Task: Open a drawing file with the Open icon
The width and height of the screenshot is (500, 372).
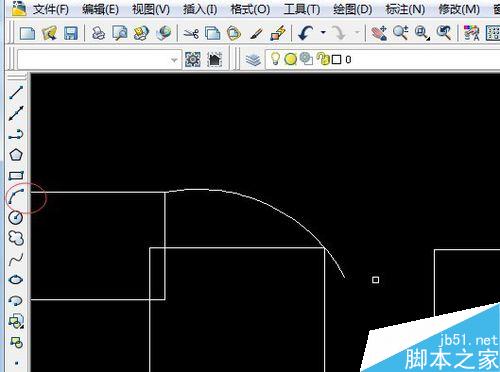Action: (x=49, y=33)
